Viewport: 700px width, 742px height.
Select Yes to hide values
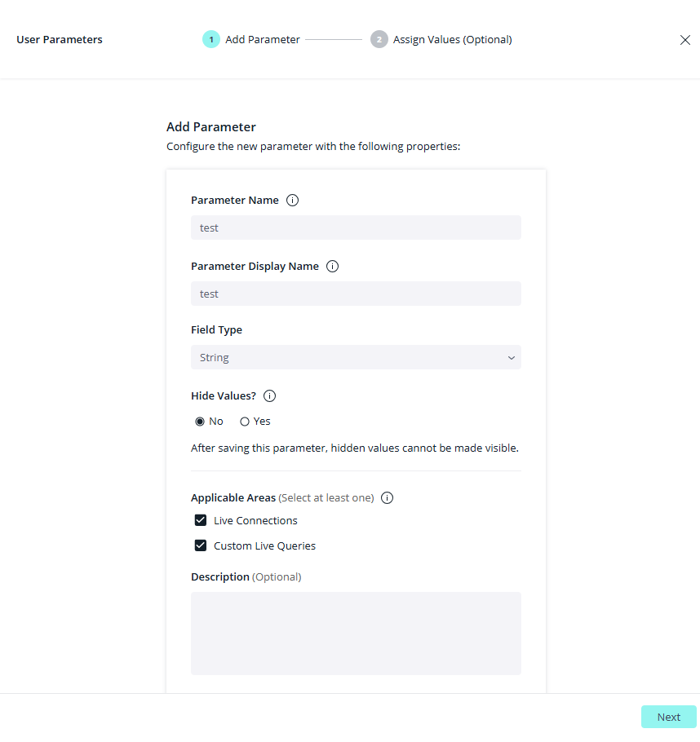[245, 422]
